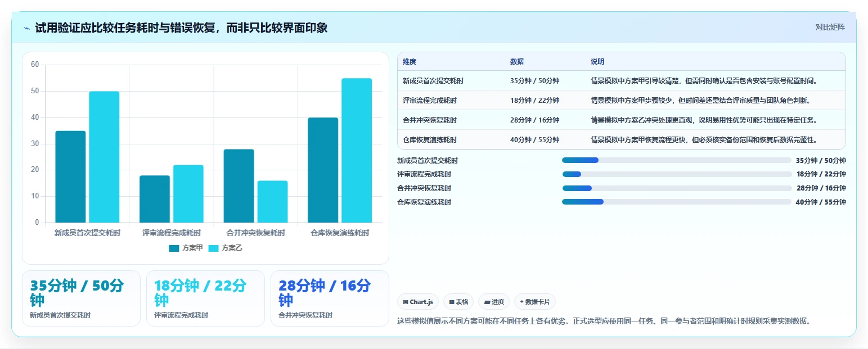This screenshot has width=868, height=349.
Task: Click table value 28分钟 / 16分钟
Action: 535,120
